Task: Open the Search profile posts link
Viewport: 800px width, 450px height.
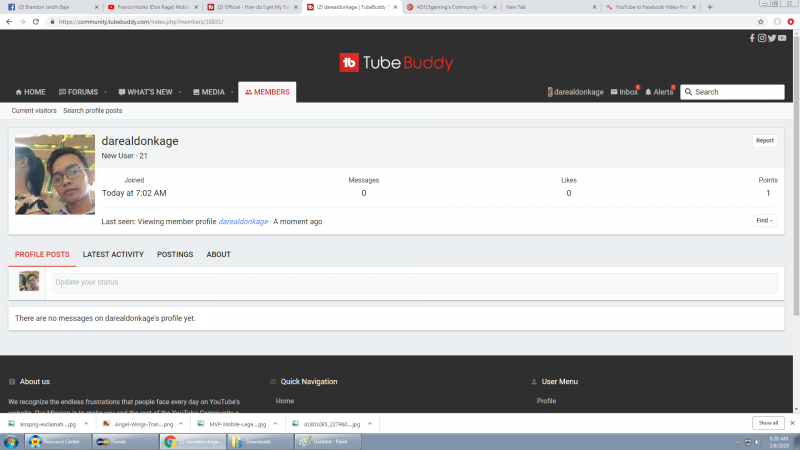Action: click(93, 111)
